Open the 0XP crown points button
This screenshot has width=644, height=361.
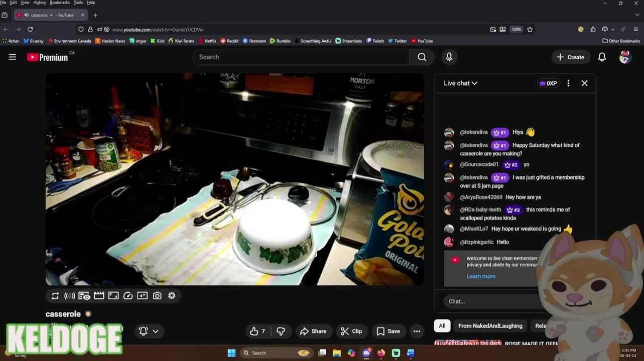point(548,83)
